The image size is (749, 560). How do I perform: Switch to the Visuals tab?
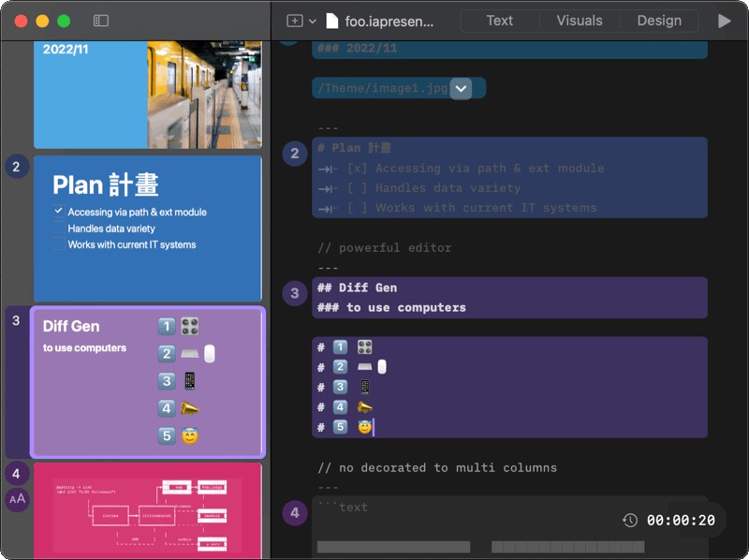pos(579,20)
